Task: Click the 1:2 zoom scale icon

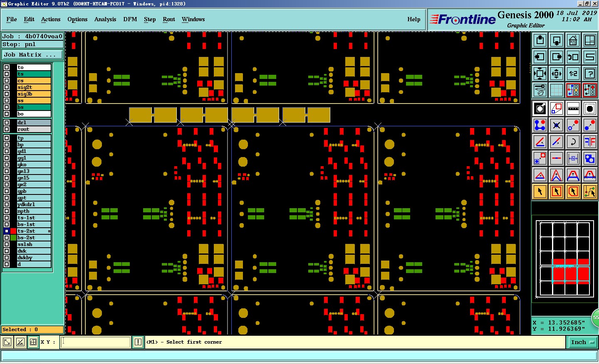Action: (573, 74)
